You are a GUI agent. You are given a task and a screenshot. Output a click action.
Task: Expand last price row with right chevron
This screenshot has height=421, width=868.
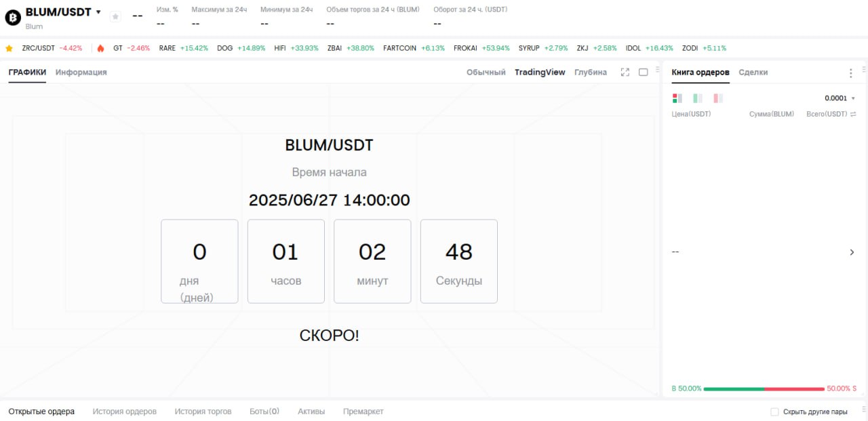(852, 252)
